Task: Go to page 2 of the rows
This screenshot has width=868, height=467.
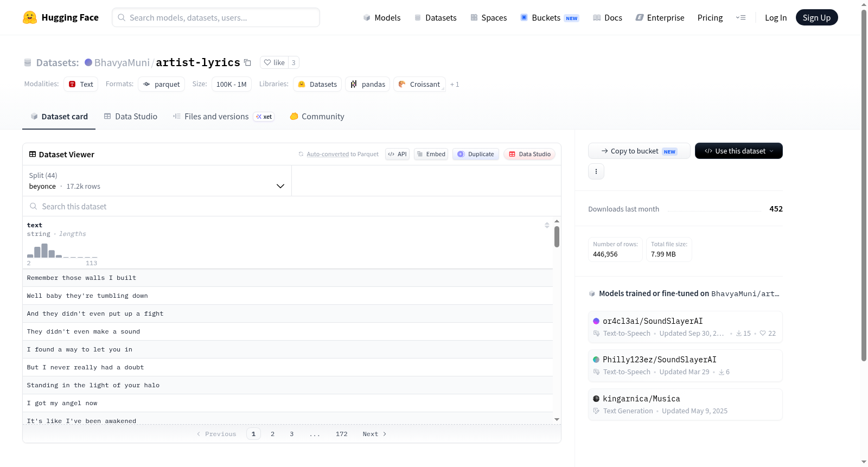Action: tap(272, 434)
